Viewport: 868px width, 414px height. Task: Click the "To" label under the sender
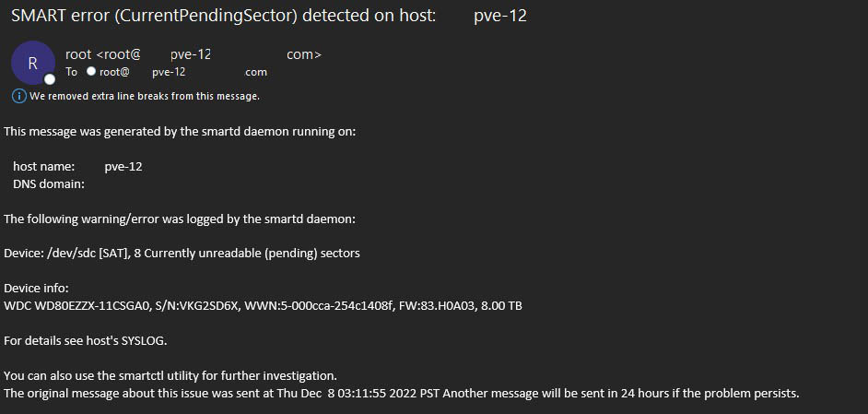coord(71,72)
